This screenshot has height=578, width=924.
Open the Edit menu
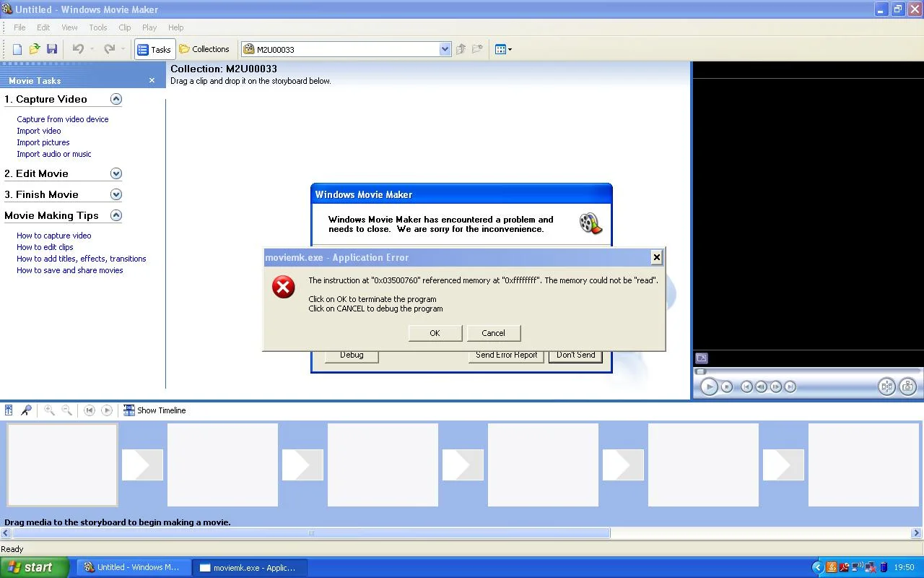(x=43, y=27)
